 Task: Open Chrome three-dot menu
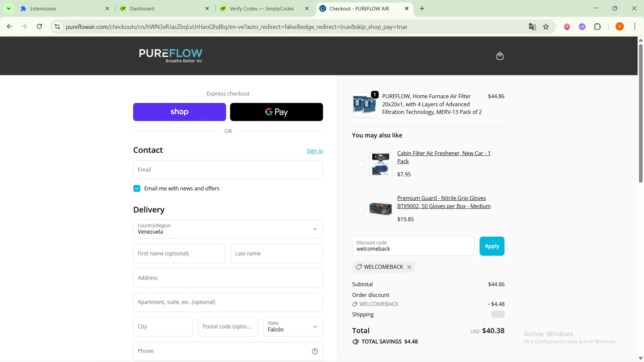pyautogui.click(x=635, y=27)
